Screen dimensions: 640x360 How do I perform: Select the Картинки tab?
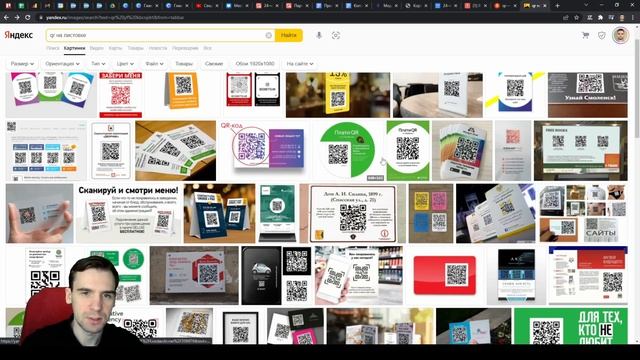(x=74, y=48)
